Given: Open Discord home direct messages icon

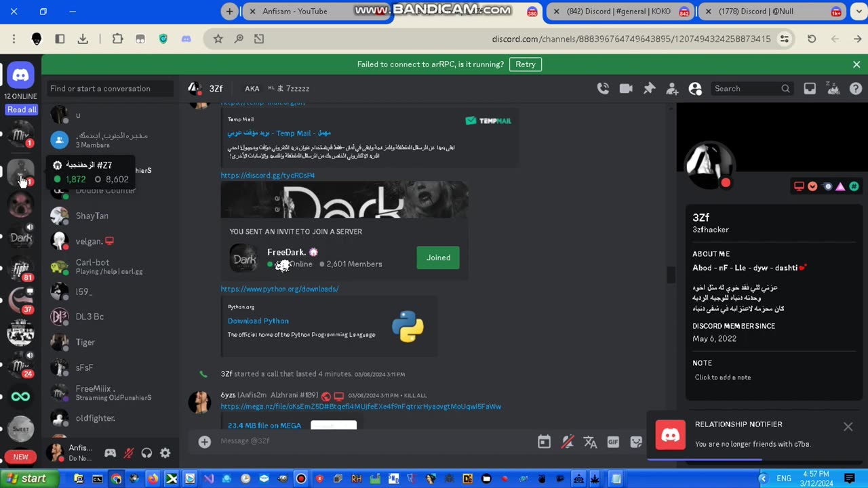Looking at the screenshot, I should pos(20,76).
